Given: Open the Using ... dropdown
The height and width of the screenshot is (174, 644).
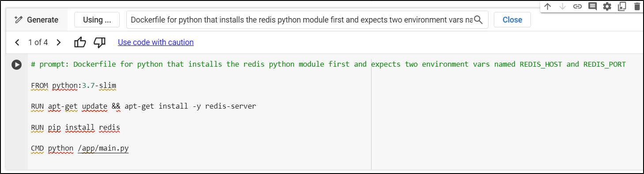Looking at the screenshot, I should pos(97,20).
